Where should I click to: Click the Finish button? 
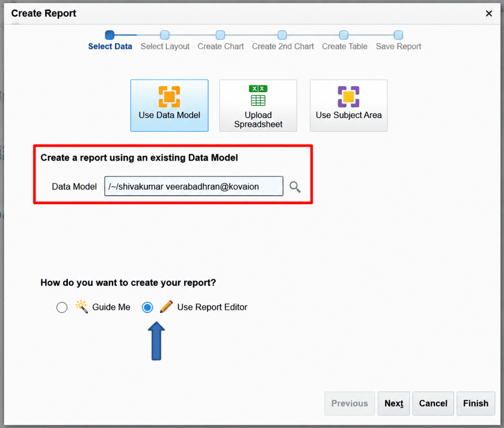click(476, 403)
